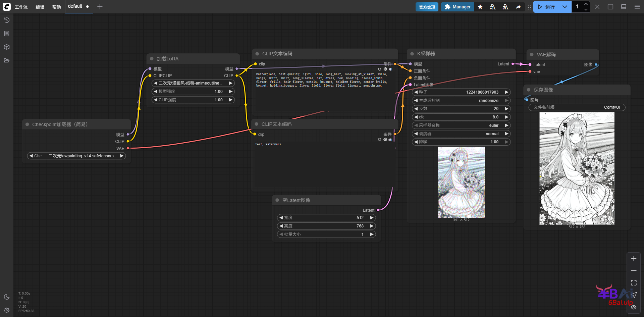Open the awpainting_v14.safetensors checkpoint selector
Image resolution: width=644 pixels, height=317 pixels.
coord(76,156)
